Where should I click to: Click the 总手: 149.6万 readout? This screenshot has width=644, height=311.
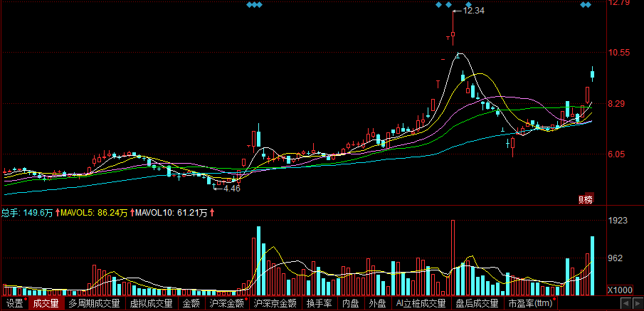27,213
